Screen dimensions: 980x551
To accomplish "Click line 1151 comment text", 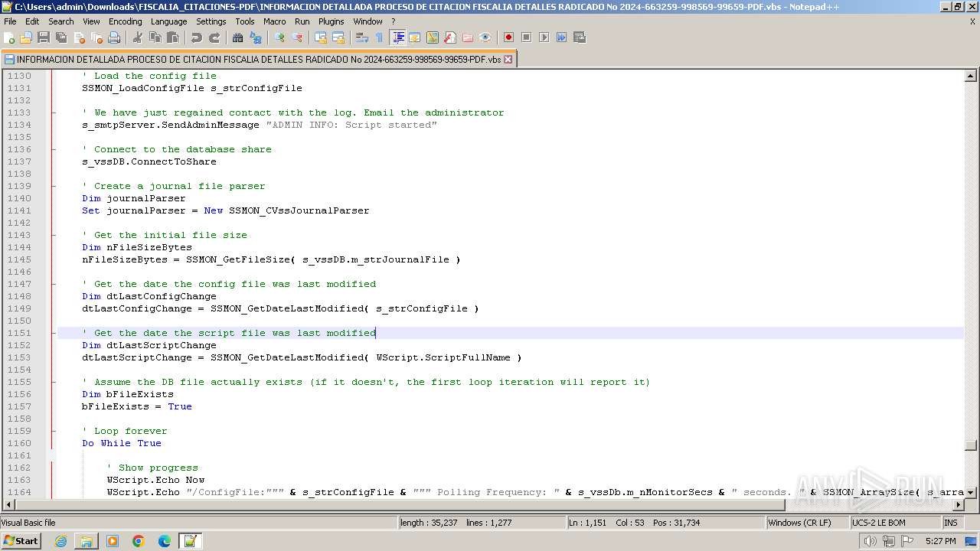I will 229,333.
